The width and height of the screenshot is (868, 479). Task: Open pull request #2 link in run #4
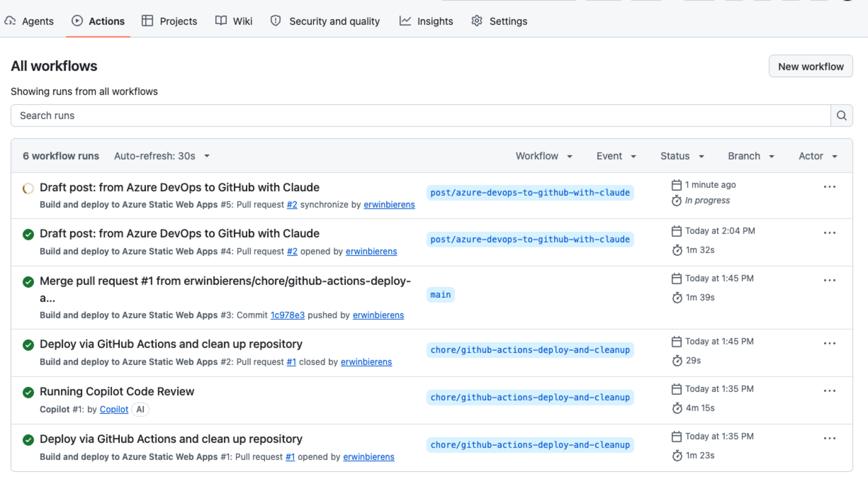coord(292,251)
